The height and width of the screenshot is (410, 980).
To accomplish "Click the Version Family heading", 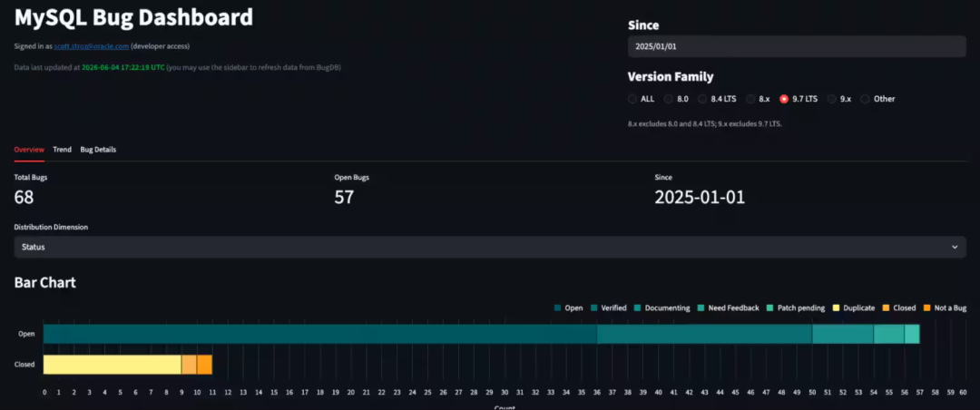I will point(671,77).
